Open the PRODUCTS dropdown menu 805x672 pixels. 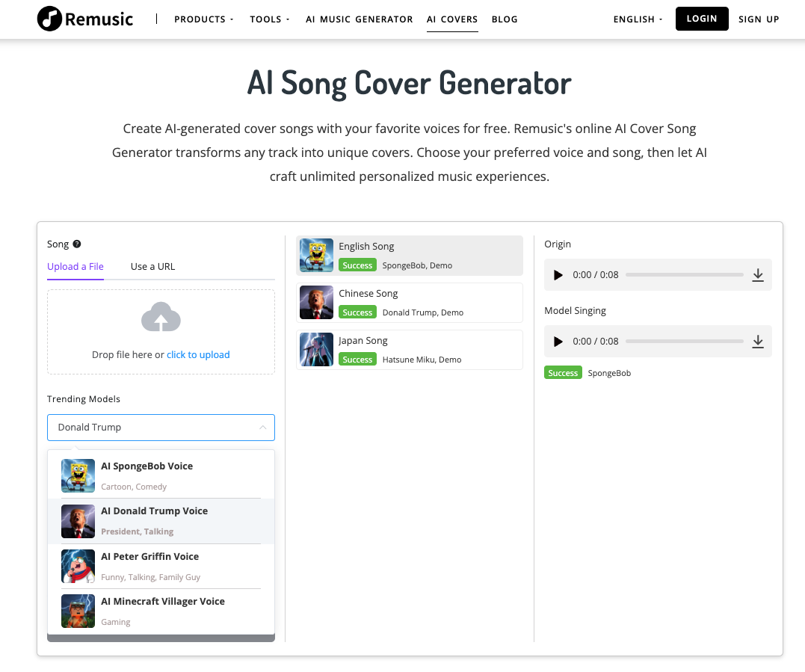coord(203,19)
